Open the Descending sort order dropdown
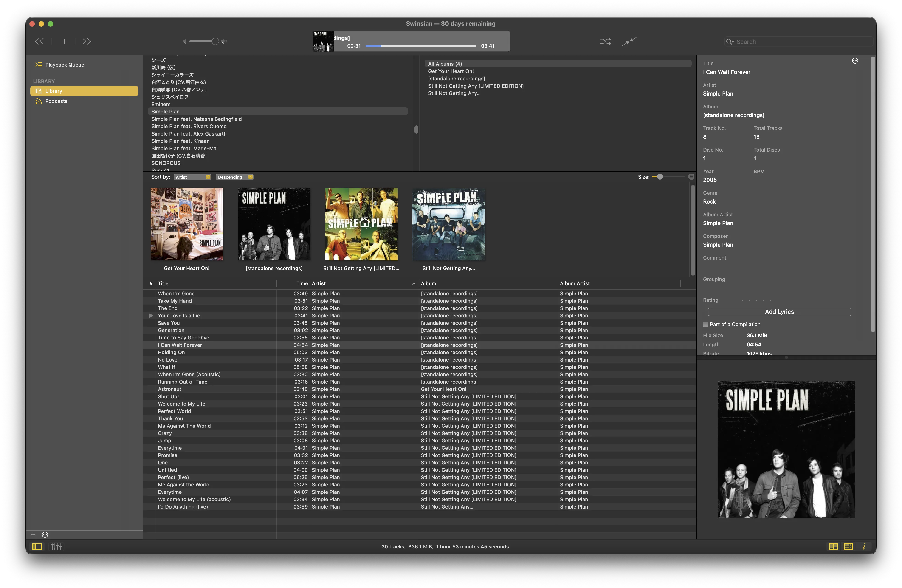Image resolution: width=902 pixels, height=588 pixels. click(235, 177)
